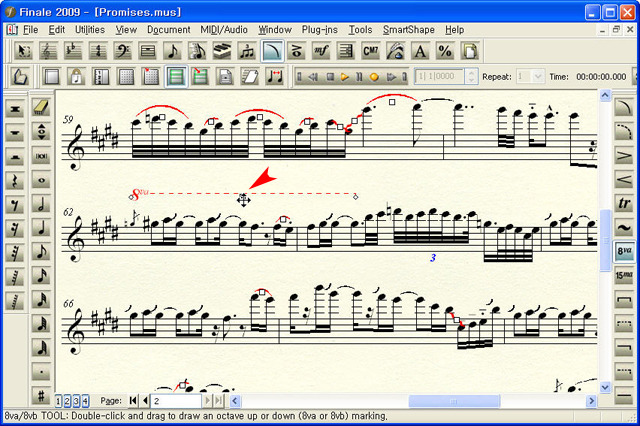This screenshot has width=640, height=426.
Task: Select the Staff tool treble clef icon
Action: pyautogui.click(x=49, y=51)
